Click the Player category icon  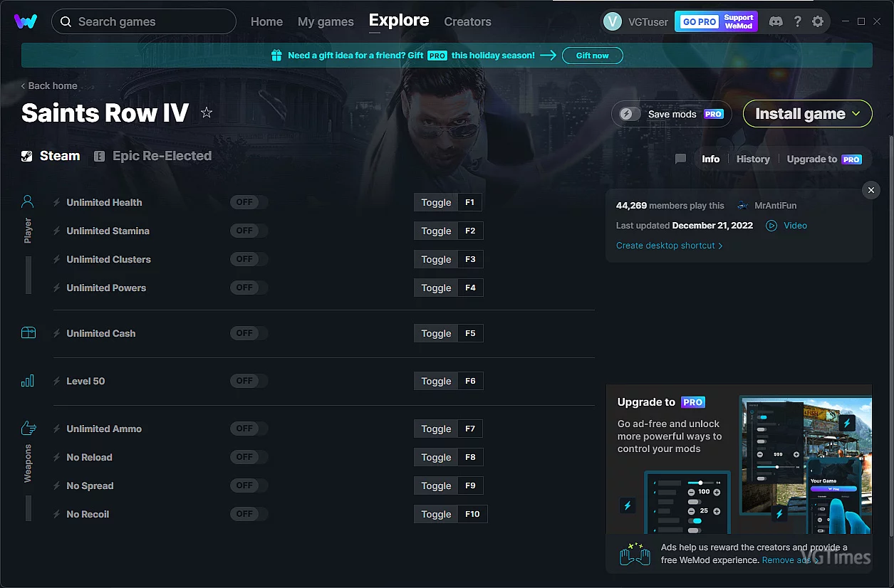click(28, 201)
